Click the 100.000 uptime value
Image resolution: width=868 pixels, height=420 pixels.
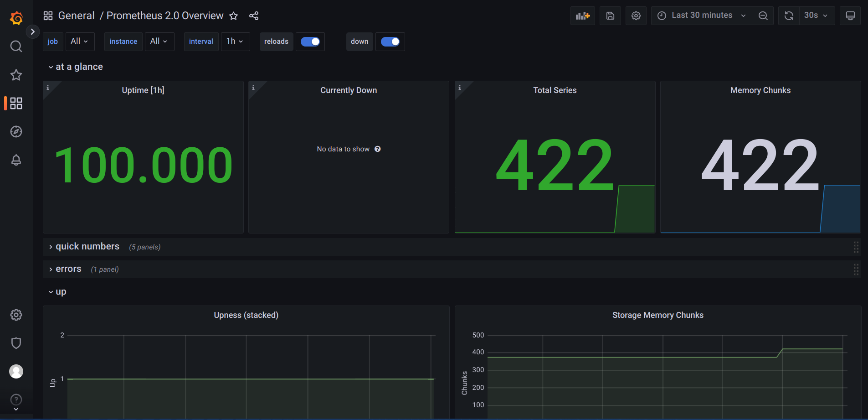(144, 165)
